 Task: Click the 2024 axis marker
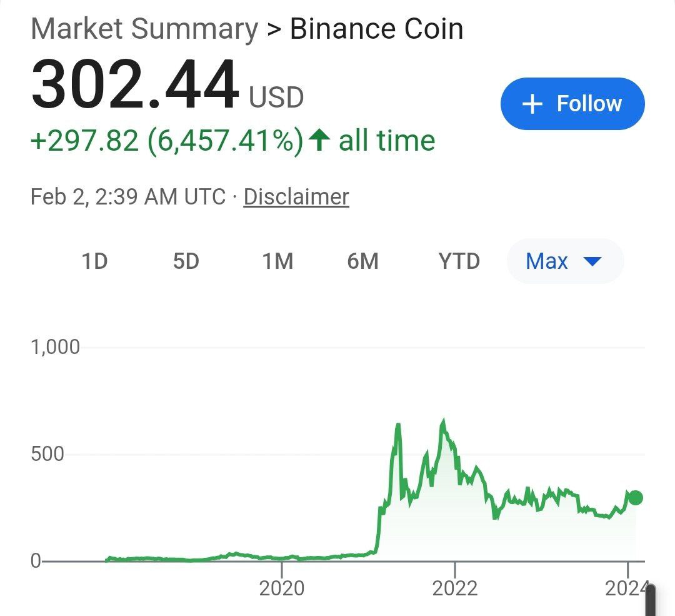(x=627, y=588)
